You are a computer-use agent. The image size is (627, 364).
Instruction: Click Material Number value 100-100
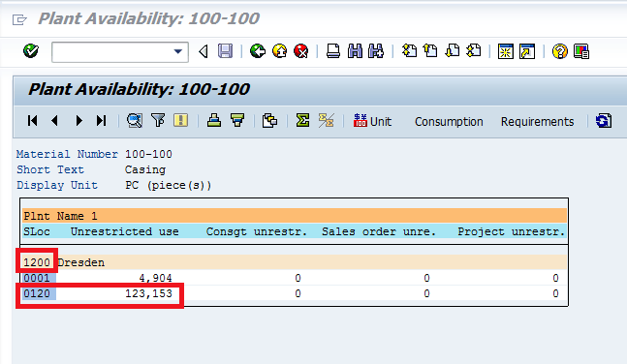tap(148, 154)
